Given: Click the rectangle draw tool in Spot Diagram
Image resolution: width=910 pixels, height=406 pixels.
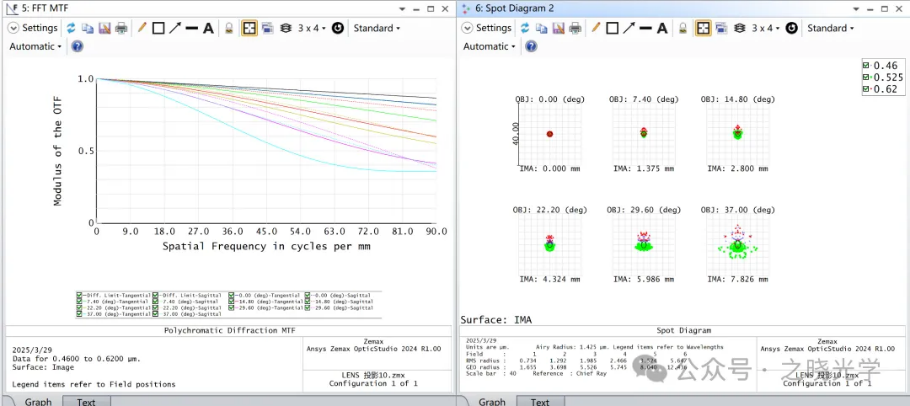Looking at the screenshot, I should 612,28.
